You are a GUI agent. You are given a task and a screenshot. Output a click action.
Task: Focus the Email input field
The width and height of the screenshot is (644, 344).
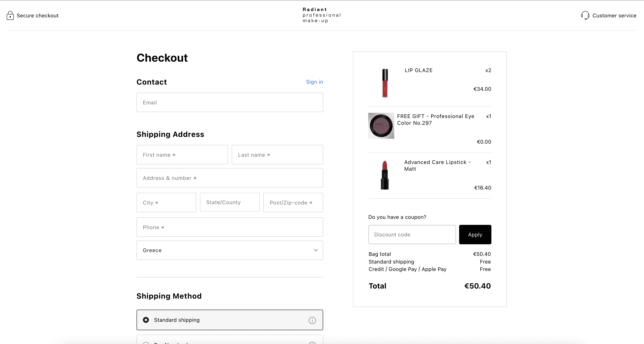pyautogui.click(x=229, y=103)
